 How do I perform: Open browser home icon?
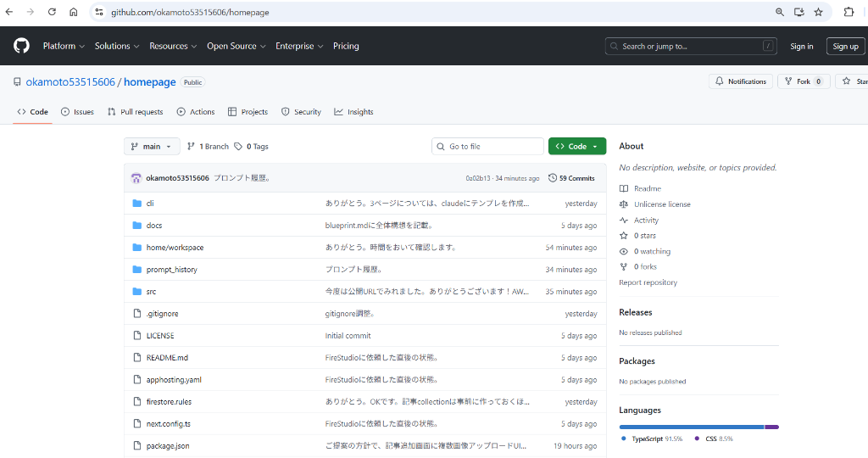tap(73, 12)
